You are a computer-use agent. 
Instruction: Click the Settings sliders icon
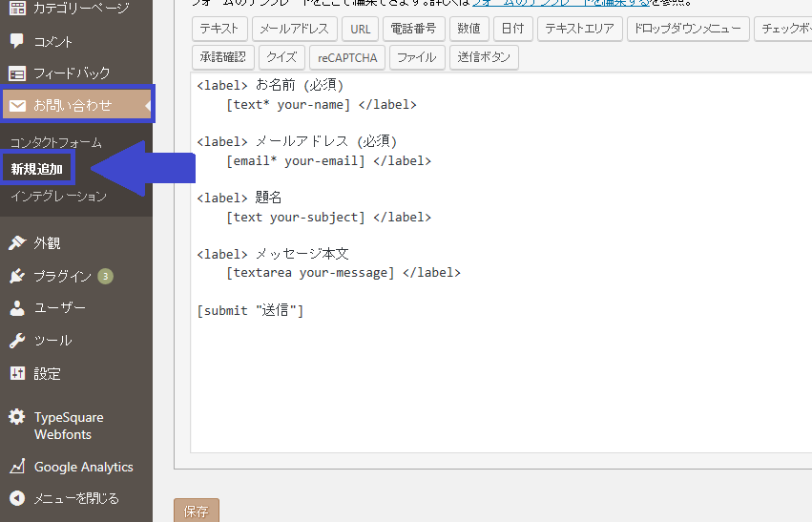coord(17,374)
